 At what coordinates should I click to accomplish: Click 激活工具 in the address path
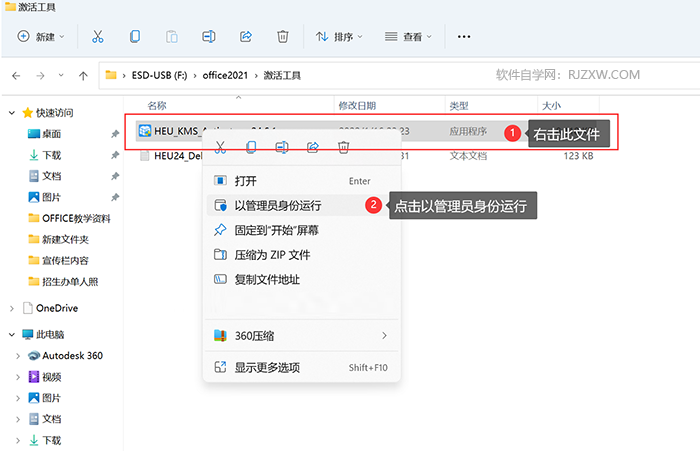[x=282, y=75]
